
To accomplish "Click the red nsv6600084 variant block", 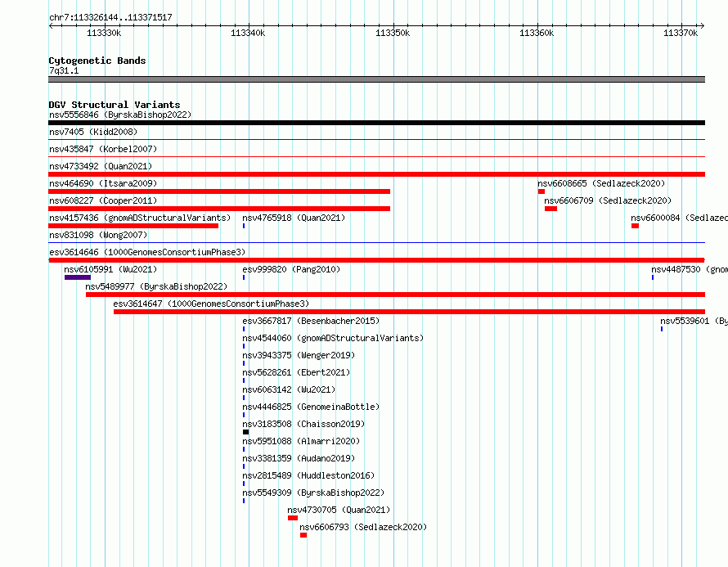I will click(635, 226).
